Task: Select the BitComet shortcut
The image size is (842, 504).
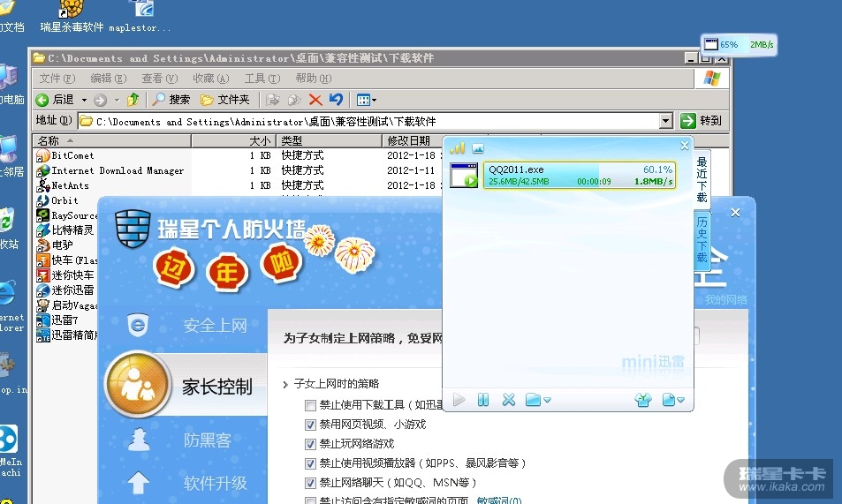Action: pyautogui.click(x=65, y=155)
